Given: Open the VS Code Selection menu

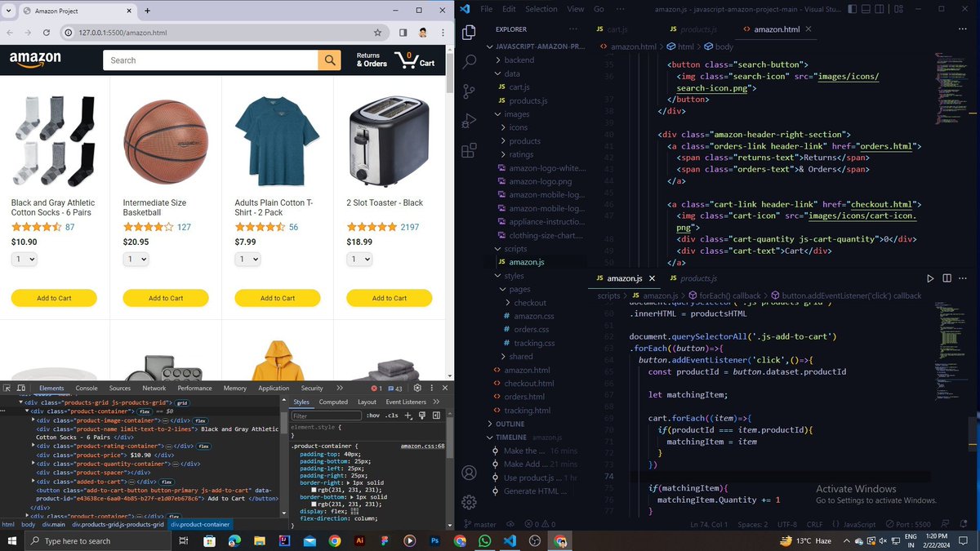Looking at the screenshot, I should tap(541, 9).
